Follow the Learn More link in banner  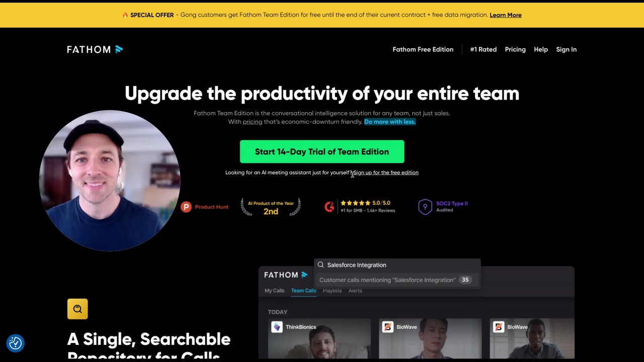click(506, 15)
